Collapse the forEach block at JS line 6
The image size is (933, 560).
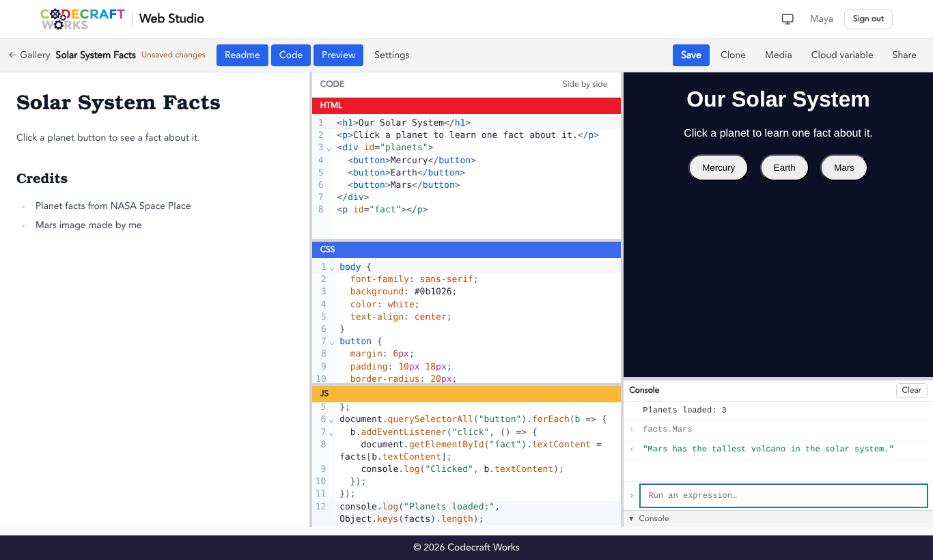tap(332, 420)
